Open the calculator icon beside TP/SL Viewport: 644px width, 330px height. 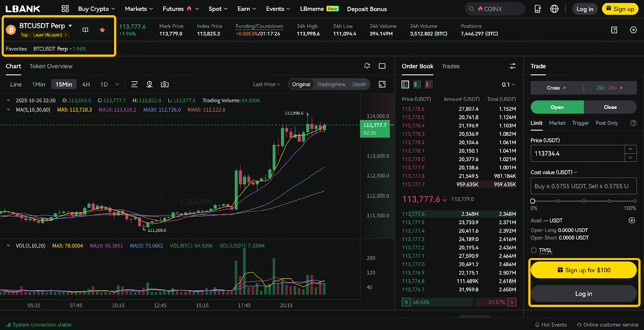click(x=614, y=30)
